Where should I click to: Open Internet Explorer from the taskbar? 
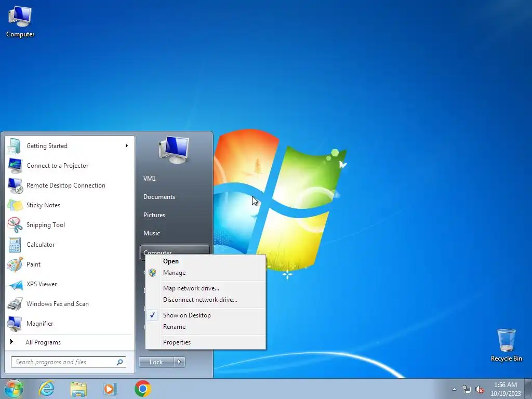tap(46, 389)
